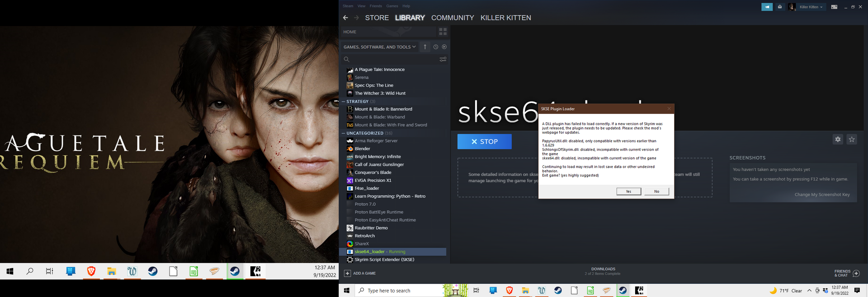Click the 'Type here to search' taskbar box
Image resolution: width=868 pixels, height=297 pixels.
click(411, 291)
